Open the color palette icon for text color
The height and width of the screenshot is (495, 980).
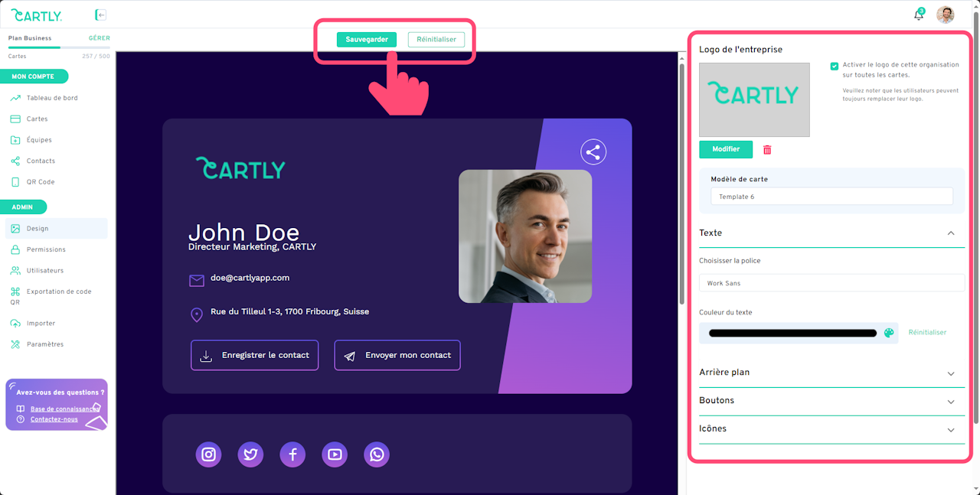(889, 333)
